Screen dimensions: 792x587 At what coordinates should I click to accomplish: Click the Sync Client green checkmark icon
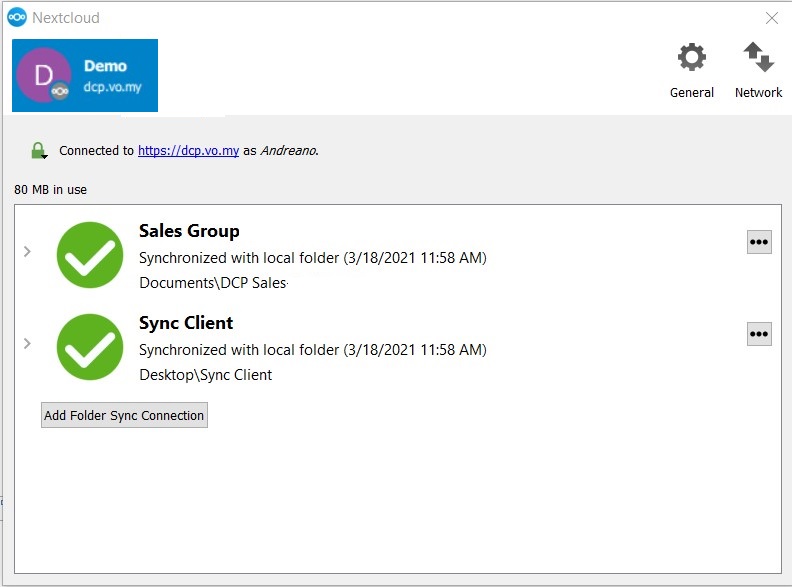[x=90, y=347]
